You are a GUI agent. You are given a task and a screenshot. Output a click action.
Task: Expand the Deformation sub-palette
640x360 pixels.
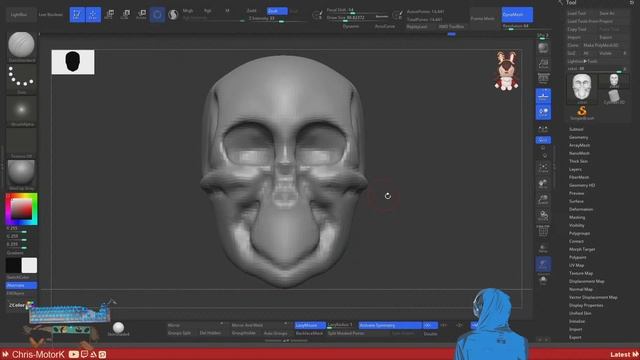581,209
